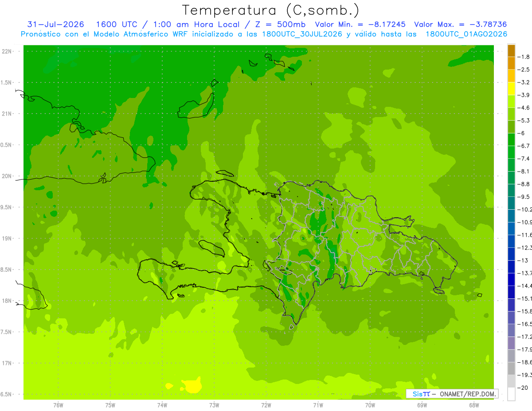Click the "6.5N" latitude axis label
Viewport: 532px width, 411px height.
[x=6, y=394]
